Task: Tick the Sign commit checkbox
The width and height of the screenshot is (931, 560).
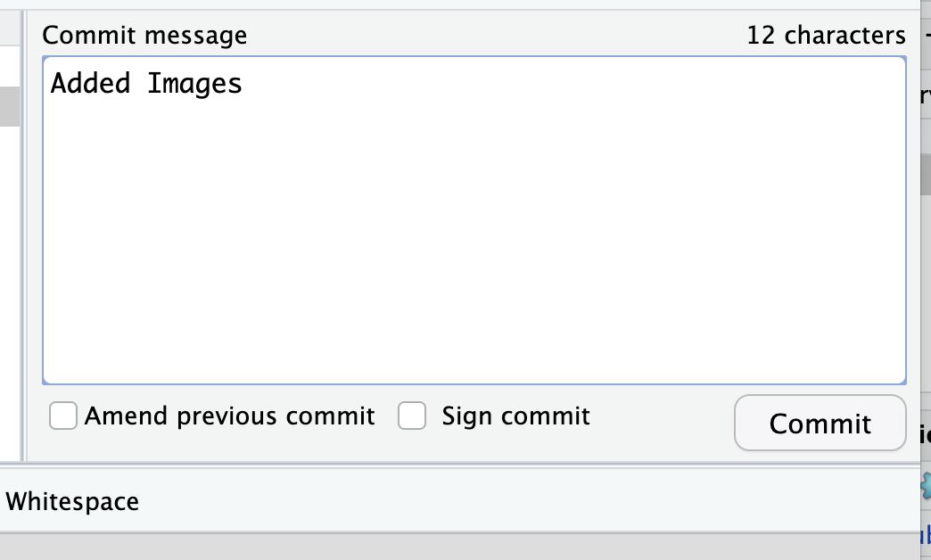Action: point(411,416)
